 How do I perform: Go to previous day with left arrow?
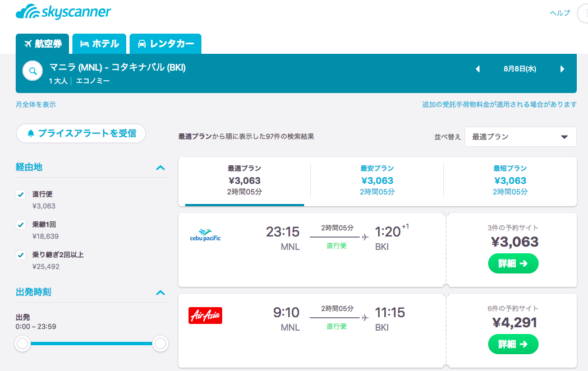pyautogui.click(x=477, y=69)
